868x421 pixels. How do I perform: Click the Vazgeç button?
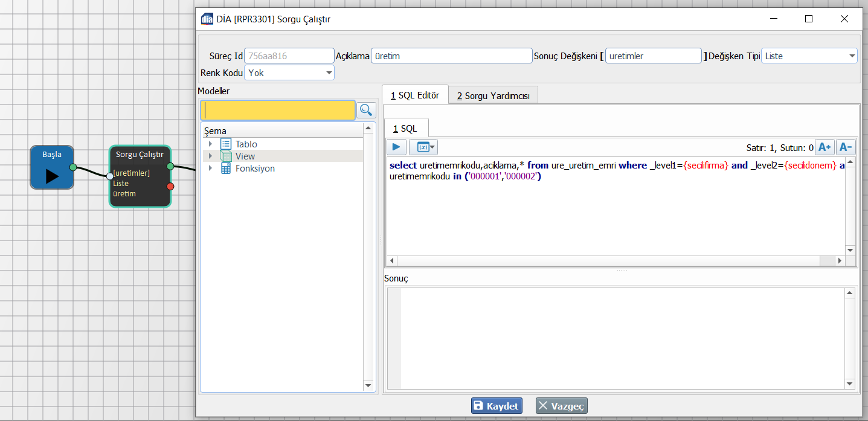(561, 406)
